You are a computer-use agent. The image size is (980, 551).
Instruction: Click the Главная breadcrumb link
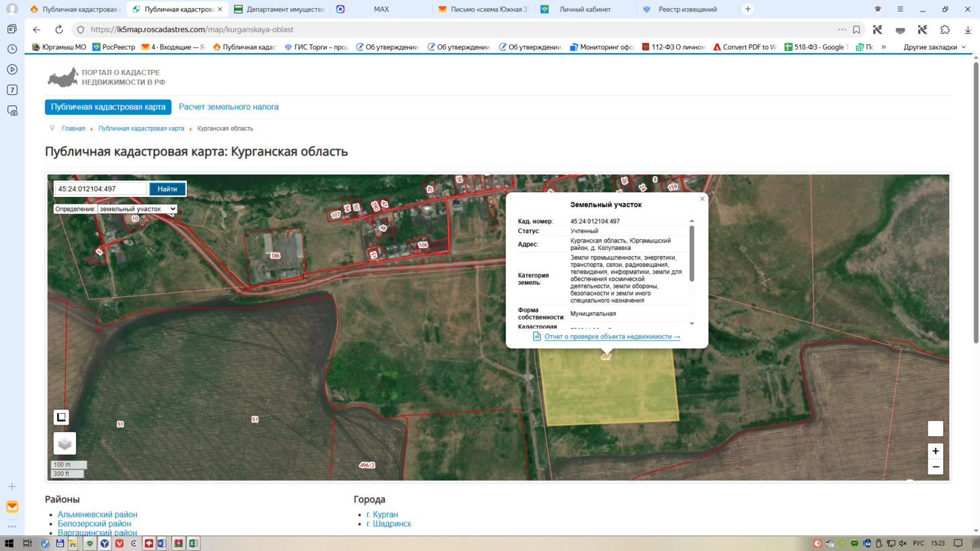[x=73, y=128]
